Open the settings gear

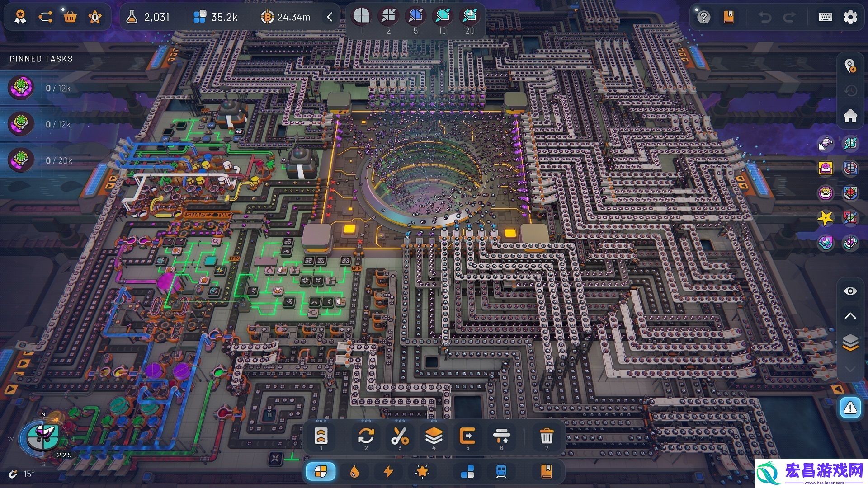pos(850,17)
